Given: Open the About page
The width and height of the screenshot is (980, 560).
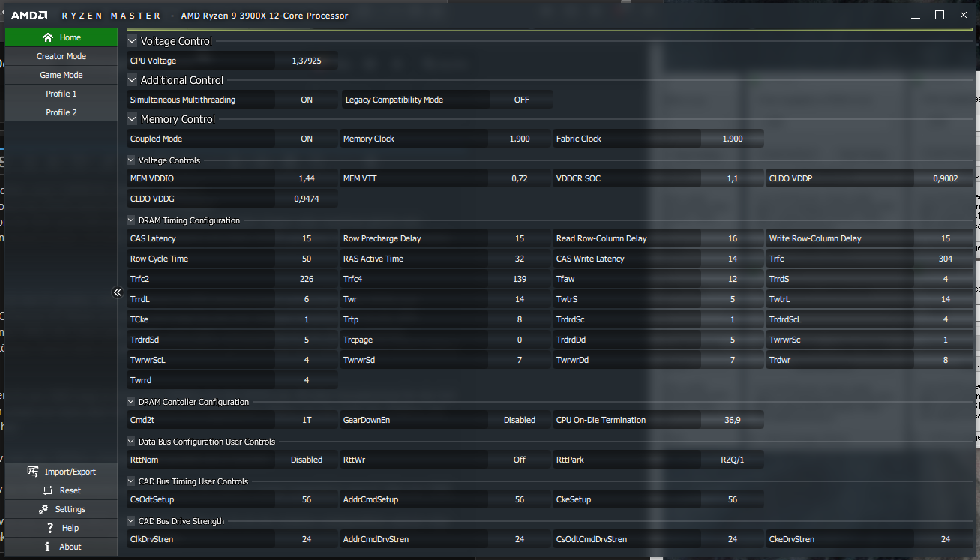Looking at the screenshot, I should click(61, 547).
